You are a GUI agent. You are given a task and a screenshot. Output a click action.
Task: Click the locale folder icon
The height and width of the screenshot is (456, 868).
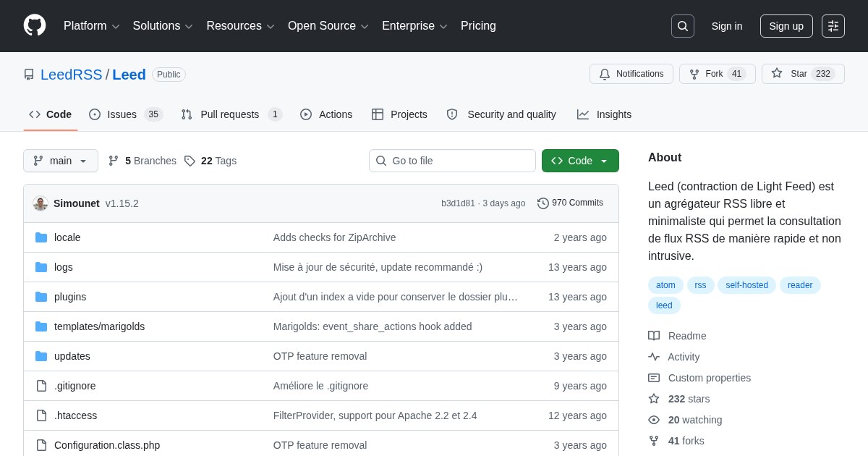click(41, 237)
